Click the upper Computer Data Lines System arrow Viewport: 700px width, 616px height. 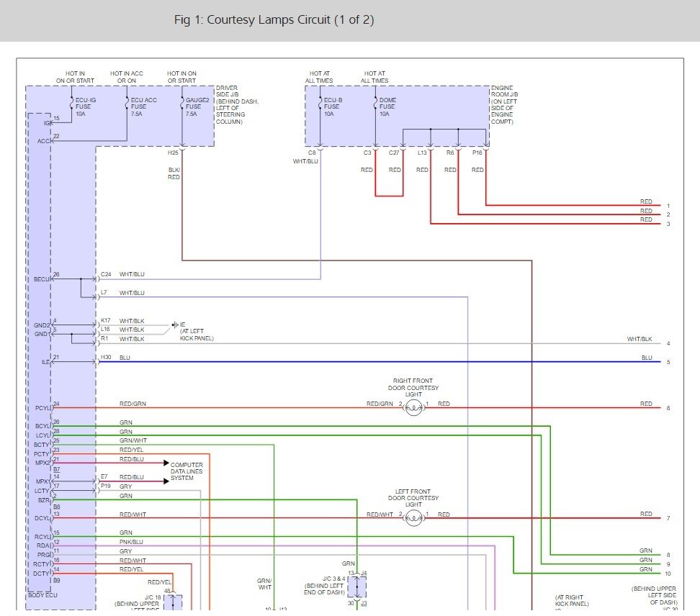click(x=165, y=463)
